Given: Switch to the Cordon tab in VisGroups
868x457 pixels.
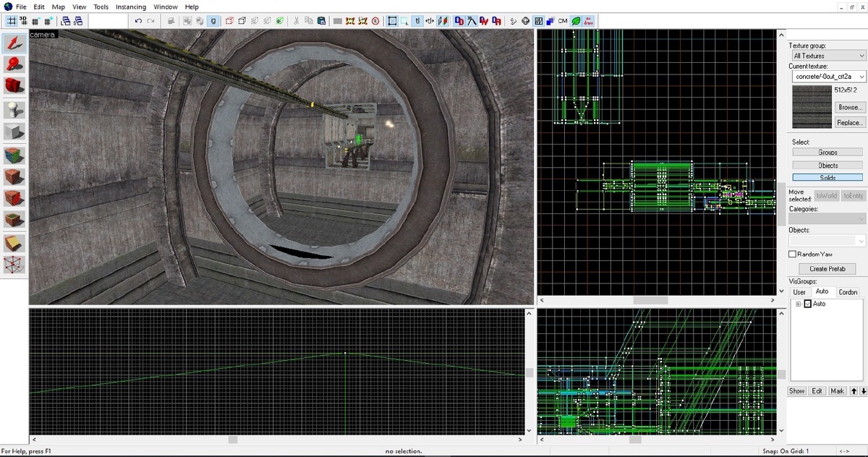Looking at the screenshot, I should click(848, 291).
